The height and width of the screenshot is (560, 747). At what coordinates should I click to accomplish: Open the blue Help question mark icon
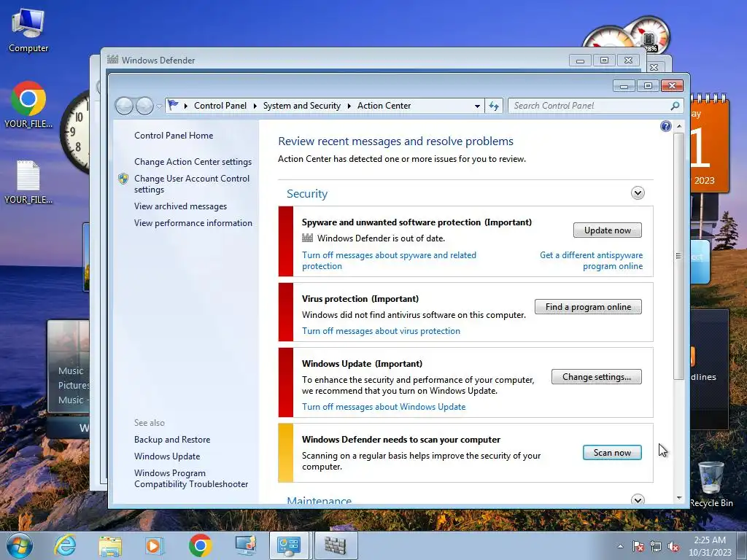(x=665, y=126)
